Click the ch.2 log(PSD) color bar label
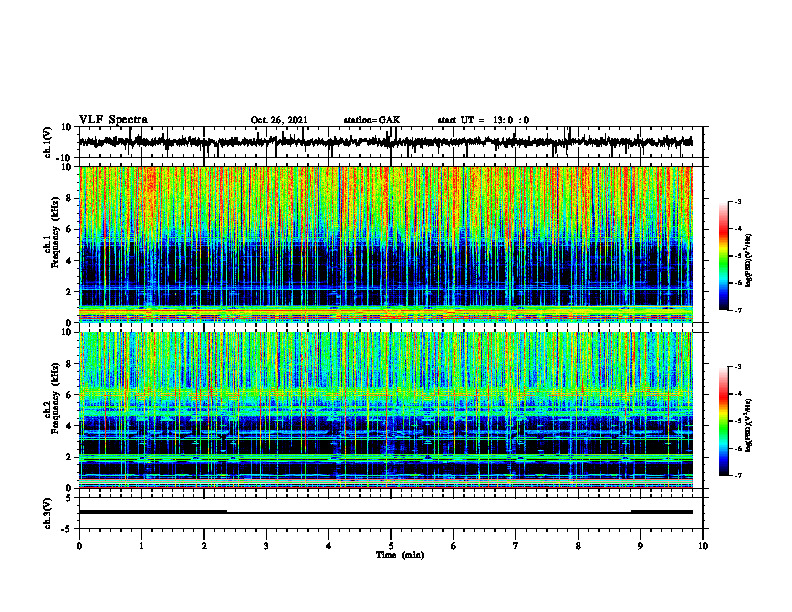Screen dimensions: 792x612 (749, 424)
